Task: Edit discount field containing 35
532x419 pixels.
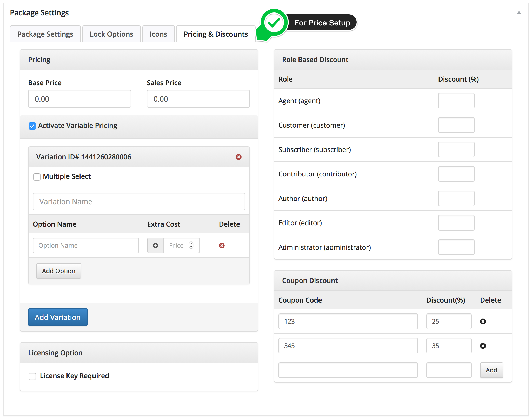Action: (x=449, y=346)
